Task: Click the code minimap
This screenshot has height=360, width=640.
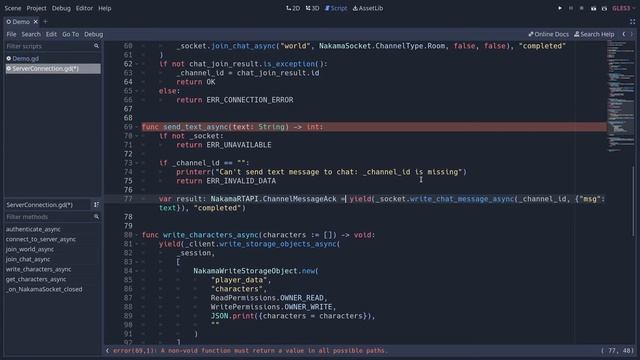Action: point(620,98)
